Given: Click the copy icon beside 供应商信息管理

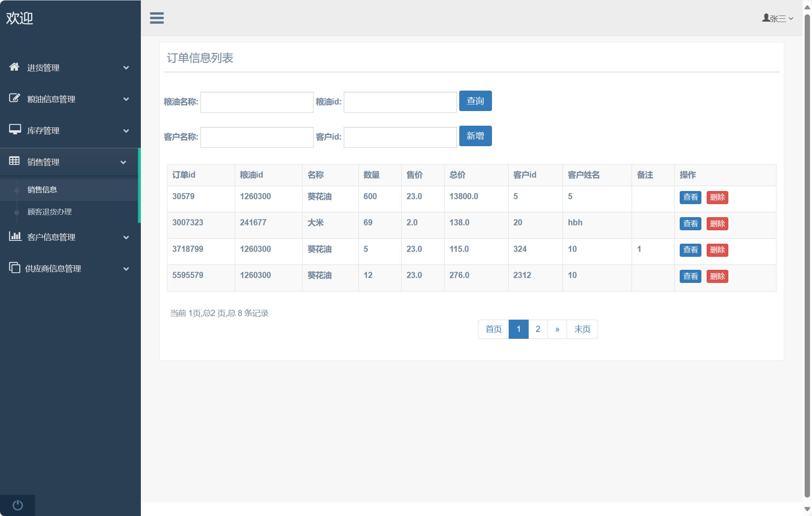Looking at the screenshot, I should 14,268.
